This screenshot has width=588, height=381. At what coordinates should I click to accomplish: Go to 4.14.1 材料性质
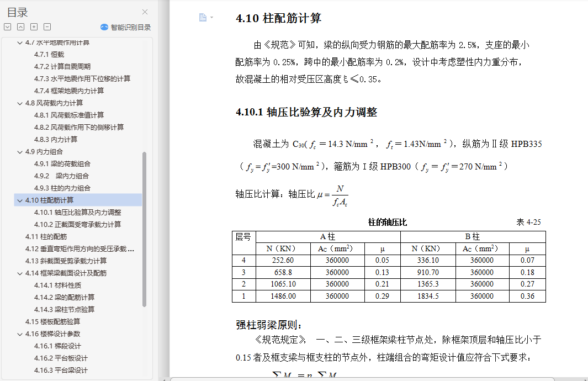tap(57, 285)
